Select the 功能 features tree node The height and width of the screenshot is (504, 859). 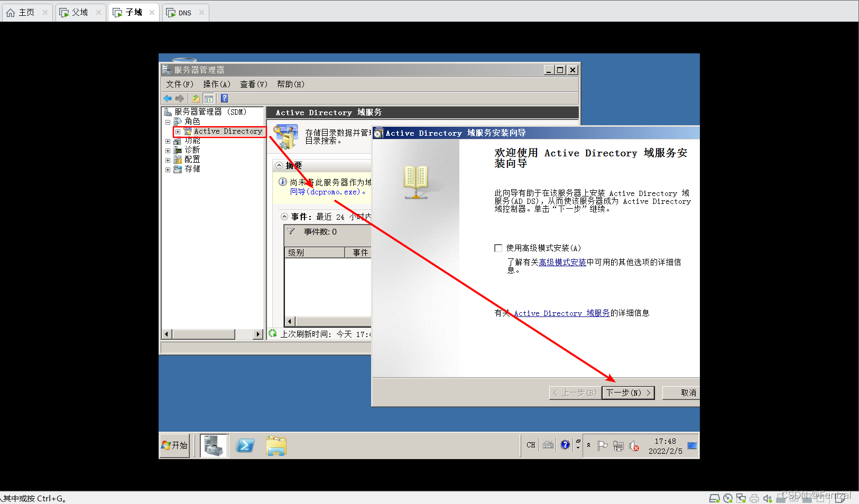[x=192, y=141]
